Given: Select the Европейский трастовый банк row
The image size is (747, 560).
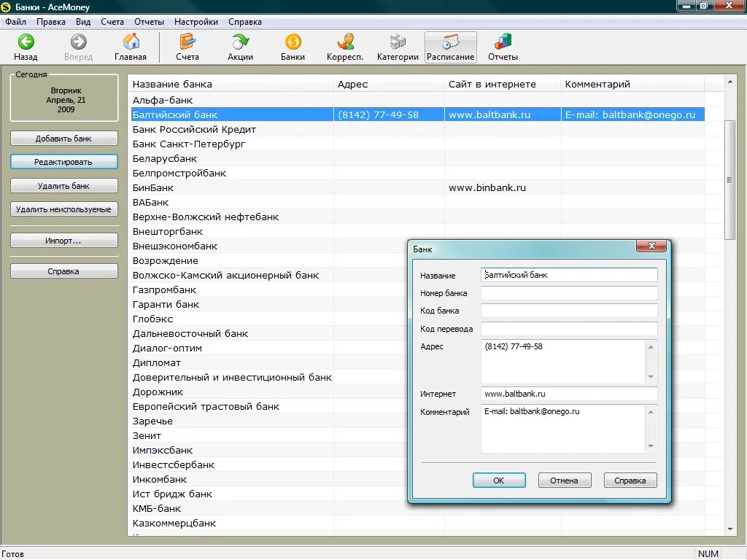Looking at the screenshot, I should pyautogui.click(x=269, y=407).
